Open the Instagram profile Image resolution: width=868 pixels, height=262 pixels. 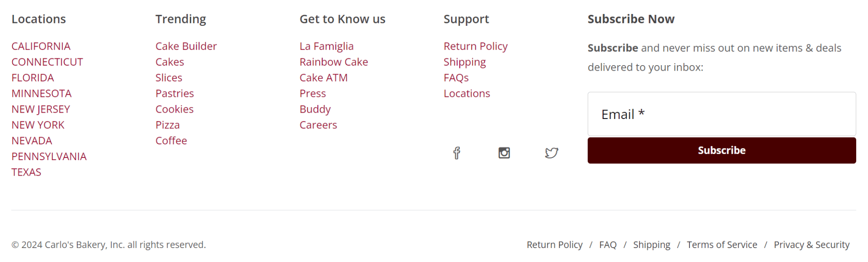point(504,153)
